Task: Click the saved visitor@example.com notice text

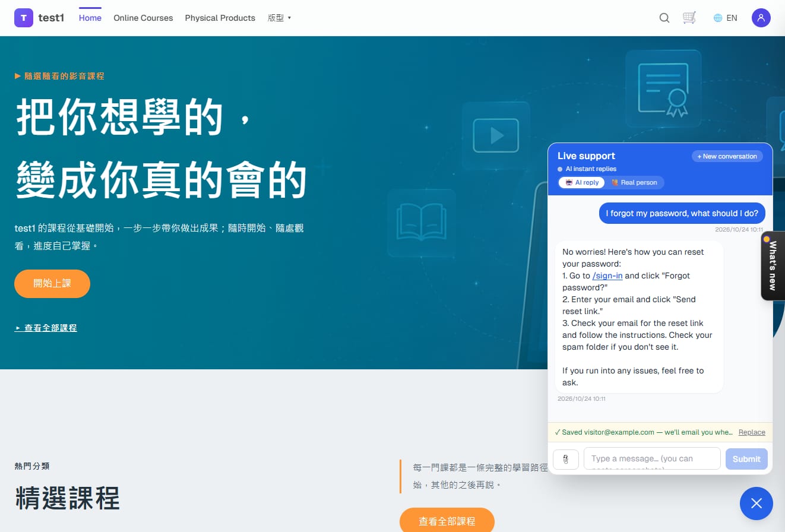Action: (x=644, y=432)
